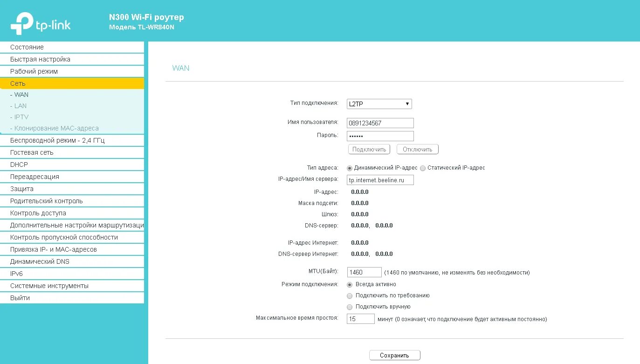640x364 pixels.
Task: Open Контроль доступа menu item
Action: pos(72,213)
